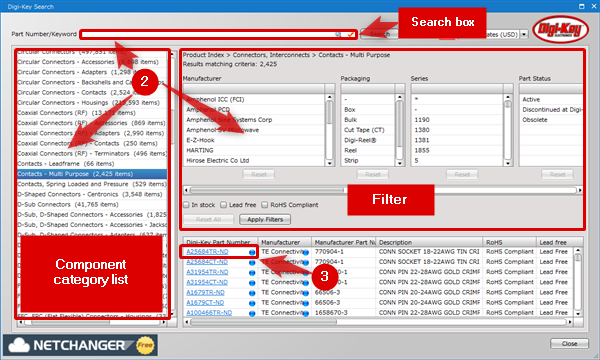The height and width of the screenshot is (360, 600).
Task: Click the results table scroll-down arrow
Action: pyautogui.click(x=578, y=314)
